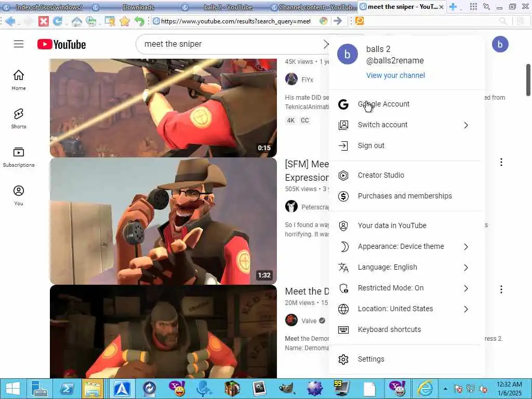Open more options for SFM video
532x399 pixels.
coord(501,162)
